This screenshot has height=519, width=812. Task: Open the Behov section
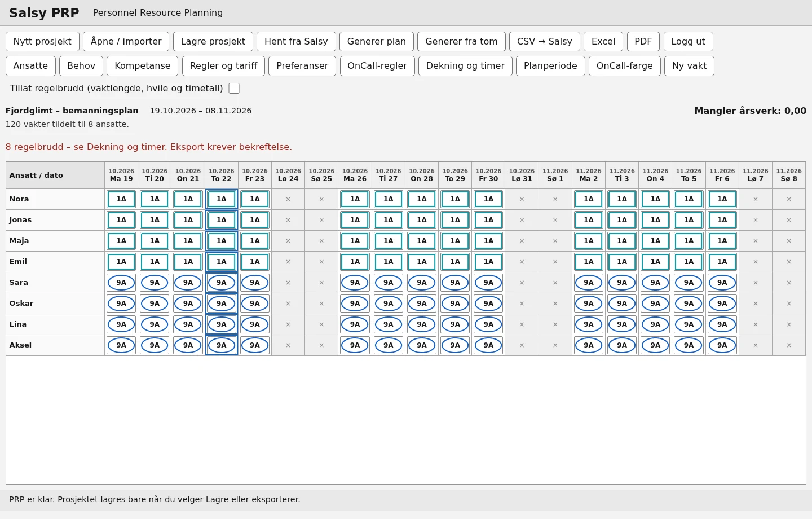point(81,66)
